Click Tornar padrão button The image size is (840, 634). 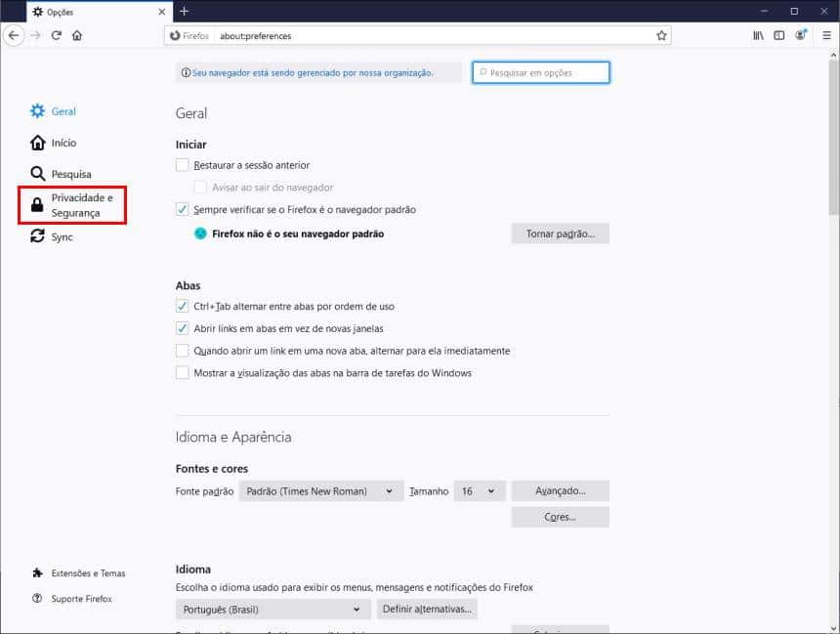pyautogui.click(x=561, y=233)
